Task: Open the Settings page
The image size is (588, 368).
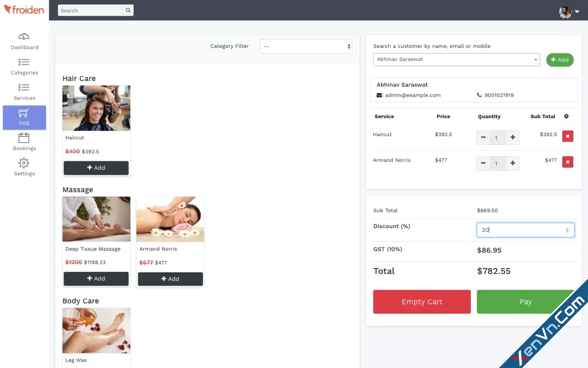Action: [x=24, y=167]
